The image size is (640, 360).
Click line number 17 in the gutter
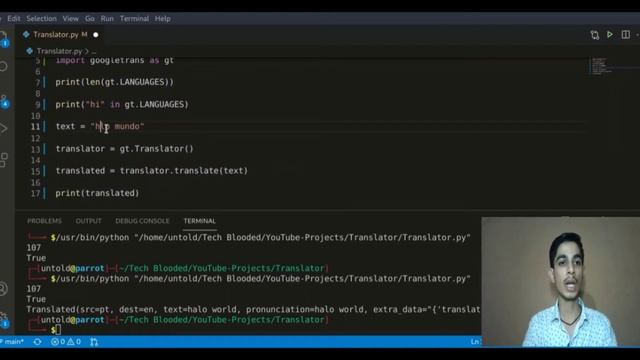pos(36,193)
